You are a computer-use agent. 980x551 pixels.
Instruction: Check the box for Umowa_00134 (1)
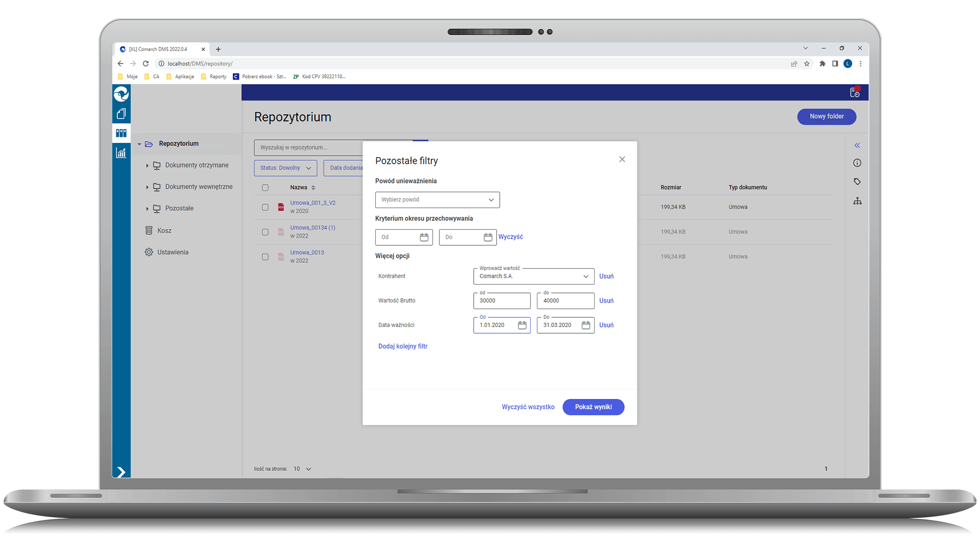click(x=265, y=232)
